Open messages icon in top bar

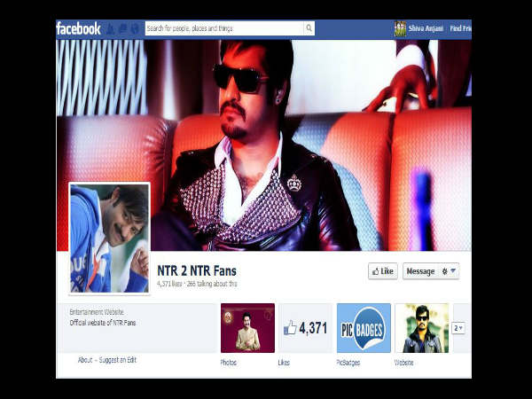coord(123,28)
